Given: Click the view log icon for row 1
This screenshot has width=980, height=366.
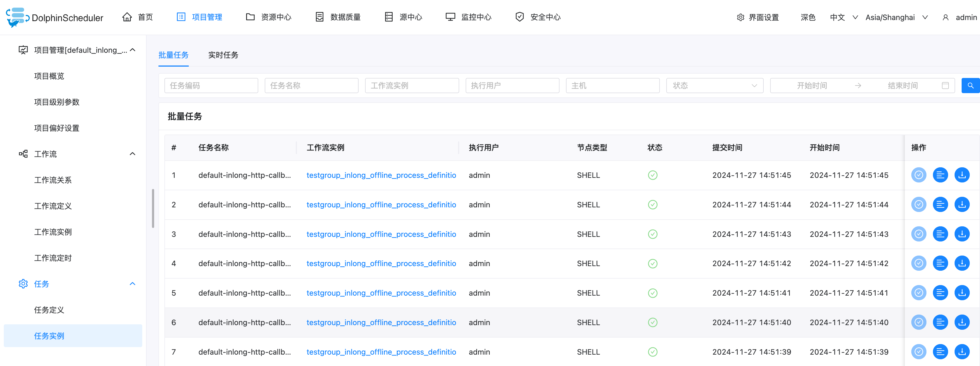Looking at the screenshot, I should point(940,175).
